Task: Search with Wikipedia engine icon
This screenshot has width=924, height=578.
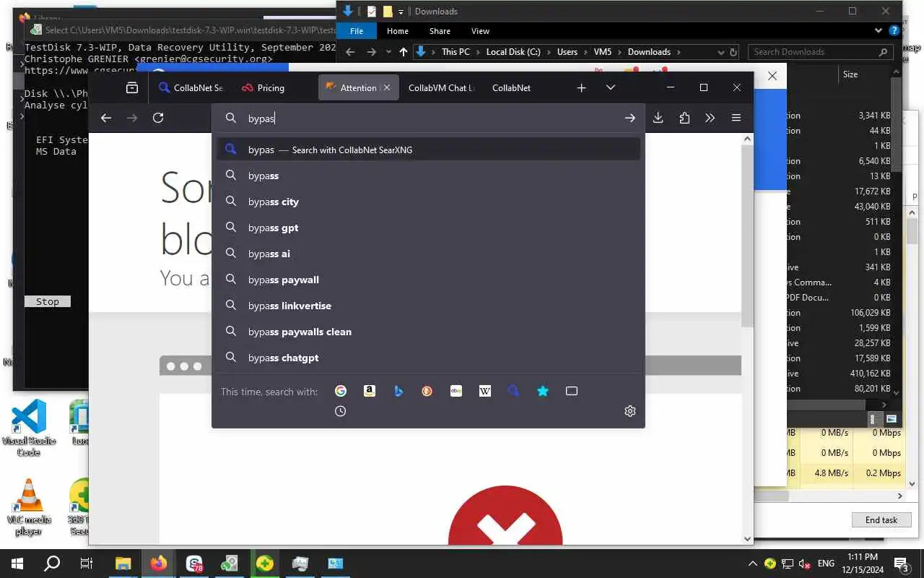Action: (x=485, y=391)
